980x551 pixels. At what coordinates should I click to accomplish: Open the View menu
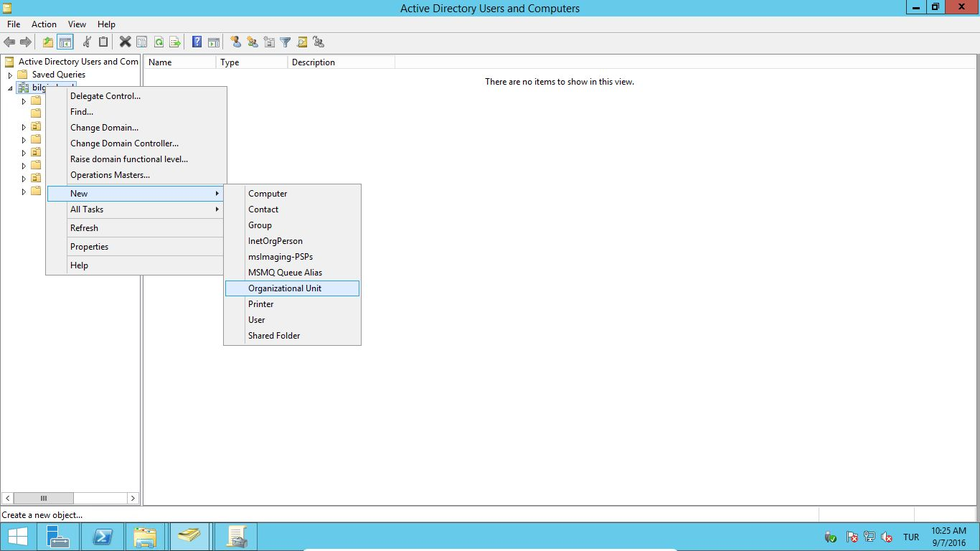pos(77,24)
